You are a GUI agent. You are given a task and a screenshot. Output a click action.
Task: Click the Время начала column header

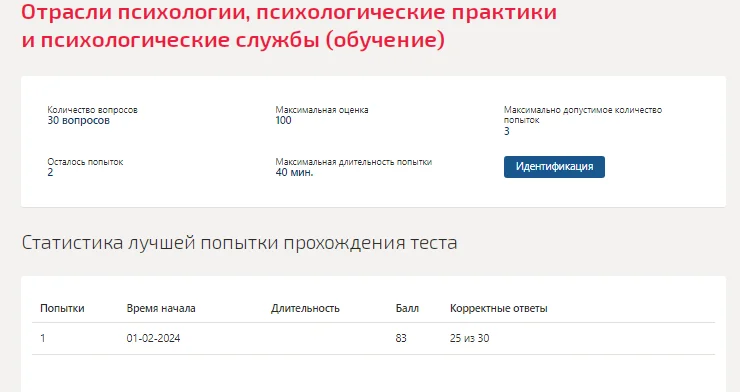(161, 309)
